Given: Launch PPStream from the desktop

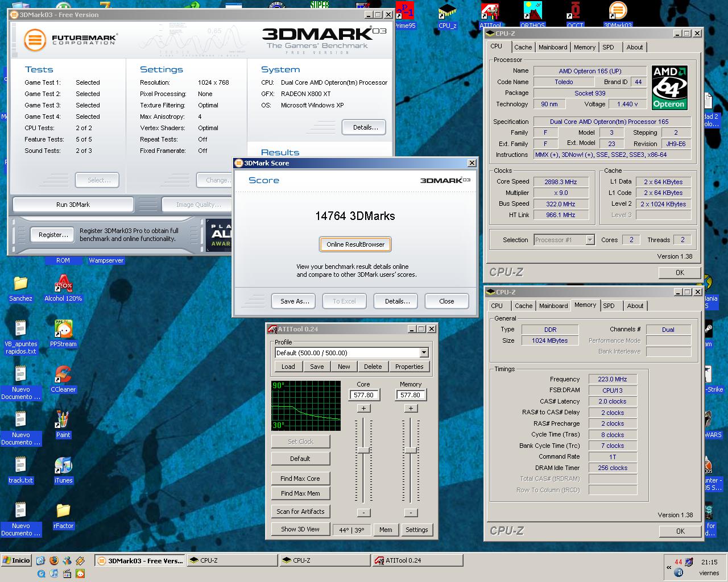Looking at the screenshot, I should 63,334.
